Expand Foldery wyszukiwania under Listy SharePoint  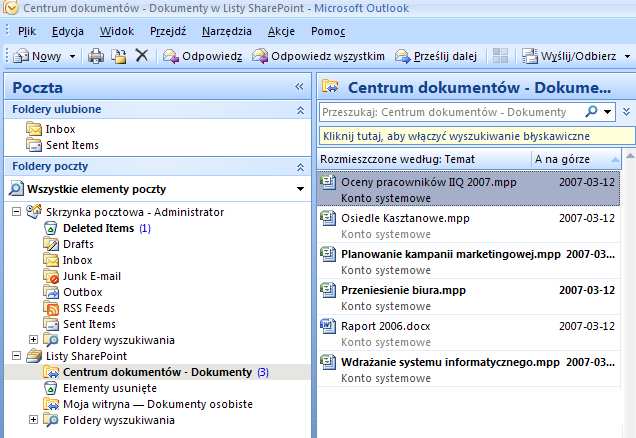click(34, 419)
